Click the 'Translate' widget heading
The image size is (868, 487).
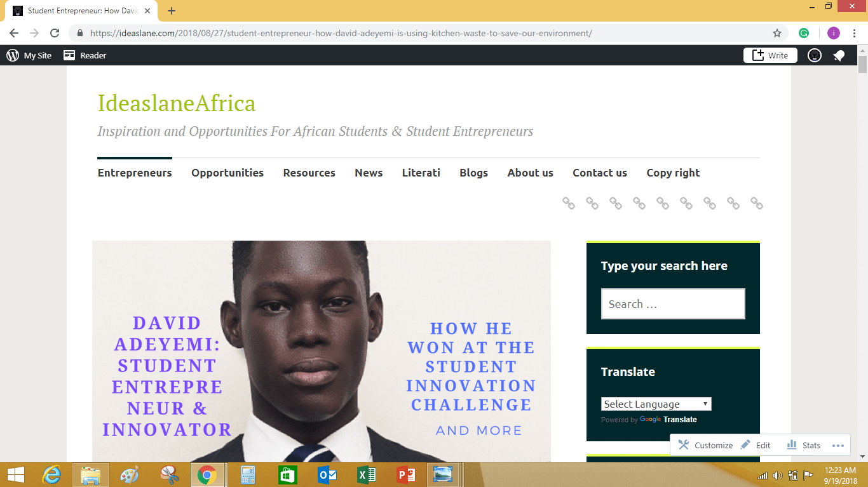coord(628,372)
